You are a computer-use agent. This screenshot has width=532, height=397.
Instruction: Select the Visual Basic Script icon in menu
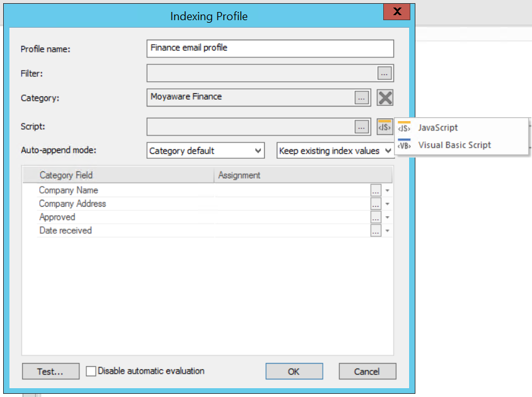tap(403, 145)
